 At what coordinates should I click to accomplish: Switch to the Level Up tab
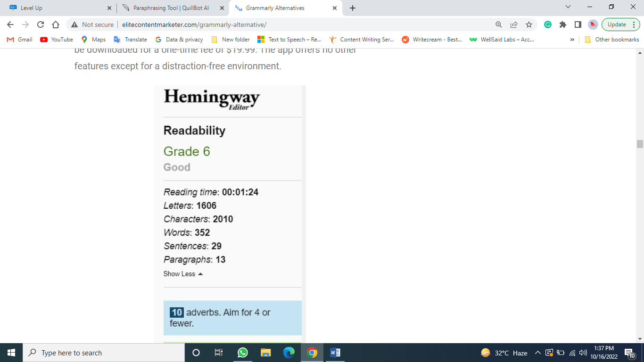(x=59, y=8)
